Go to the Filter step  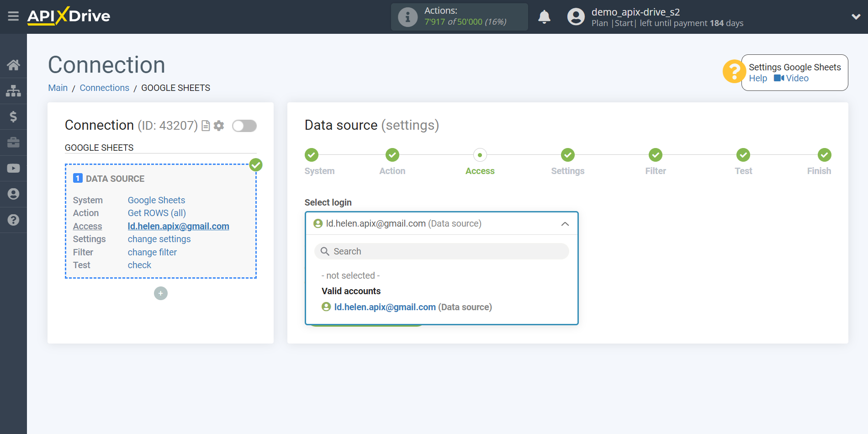(x=656, y=155)
